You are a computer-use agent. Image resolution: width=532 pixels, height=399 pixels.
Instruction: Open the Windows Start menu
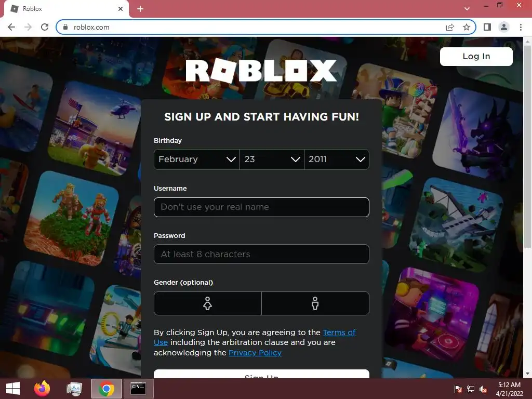(13, 389)
